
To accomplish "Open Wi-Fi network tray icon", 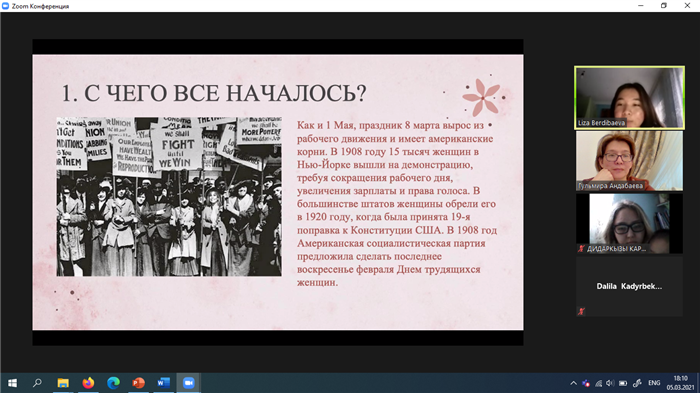I will pyautogui.click(x=598, y=383).
